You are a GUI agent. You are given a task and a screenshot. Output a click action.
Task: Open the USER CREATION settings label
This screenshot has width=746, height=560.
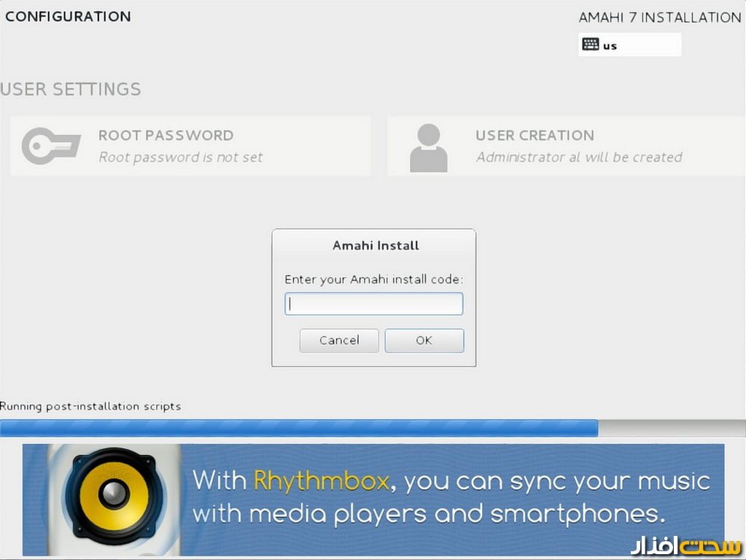pyautogui.click(x=535, y=135)
